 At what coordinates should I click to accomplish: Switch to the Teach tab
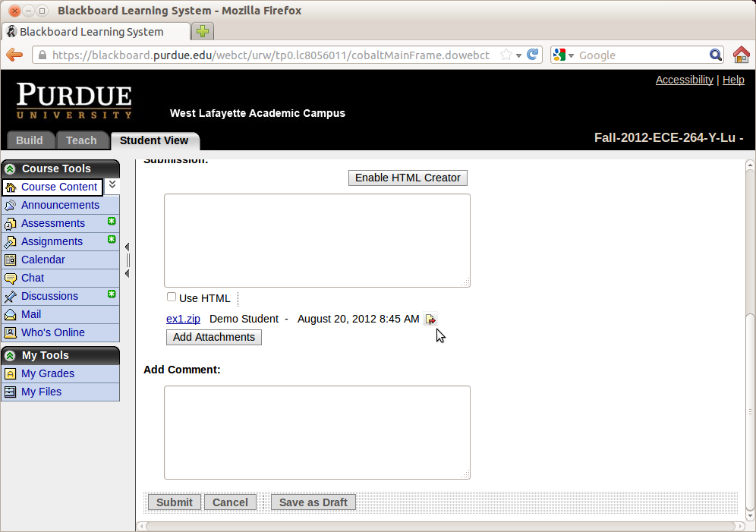click(x=81, y=140)
